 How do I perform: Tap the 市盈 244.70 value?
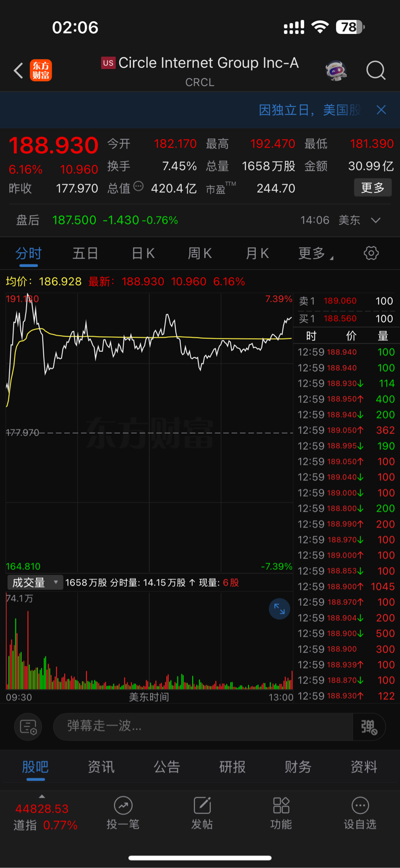(x=276, y=188)
